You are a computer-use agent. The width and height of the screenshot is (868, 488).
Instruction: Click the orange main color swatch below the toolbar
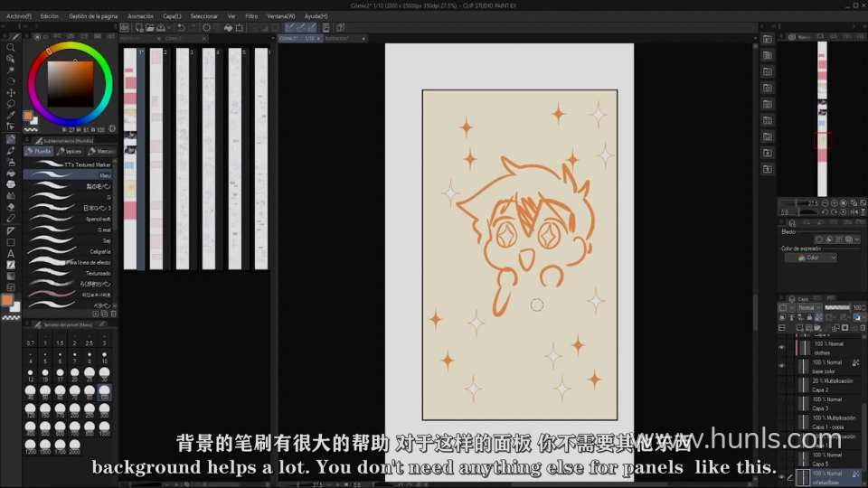click(7, 300)
